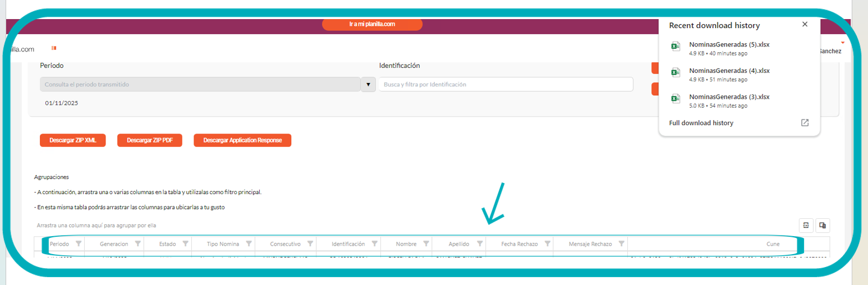Screen dimensions: 868x285
Task: Click the small orange menu icon beside planilla.com
Action: click(x=54, y=48)
